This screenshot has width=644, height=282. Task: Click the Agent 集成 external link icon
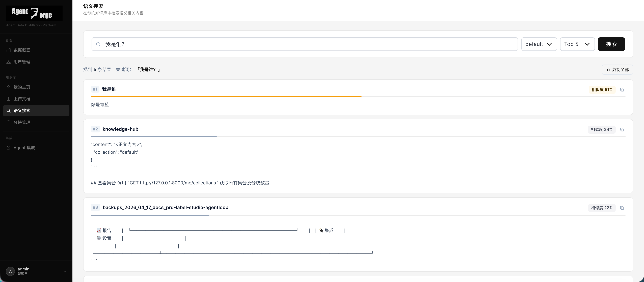point(9,148)
